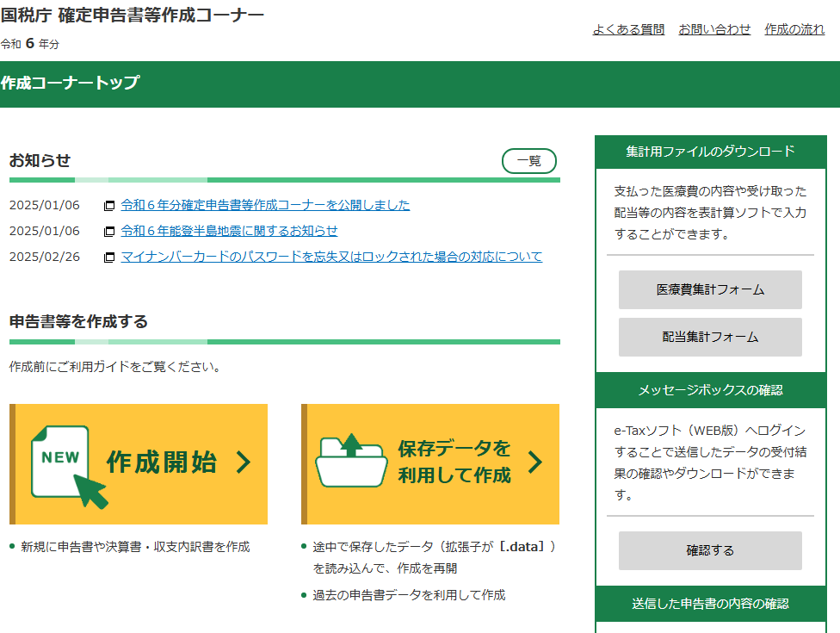This screenshot has width=840, height=633.
Task: Open the マイナンバーカードのパスワード forgotten or locked notice
Action: [x=331, y=257]
